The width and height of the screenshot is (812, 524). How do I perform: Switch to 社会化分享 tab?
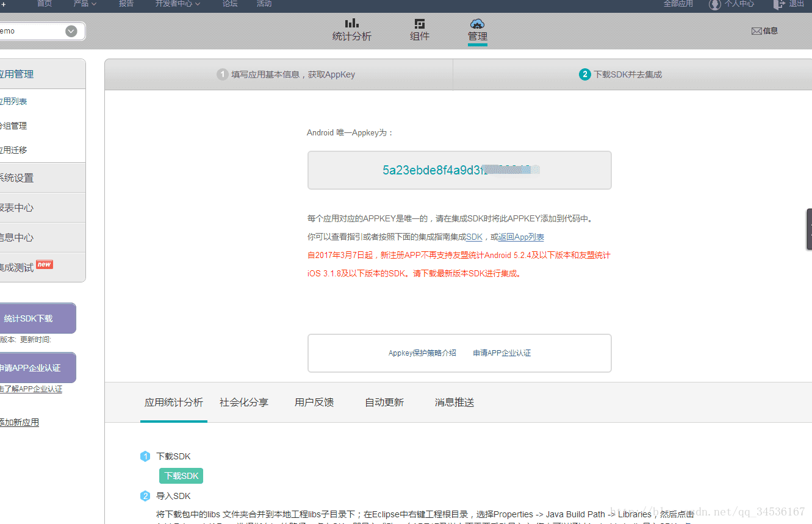pos(244,403)
